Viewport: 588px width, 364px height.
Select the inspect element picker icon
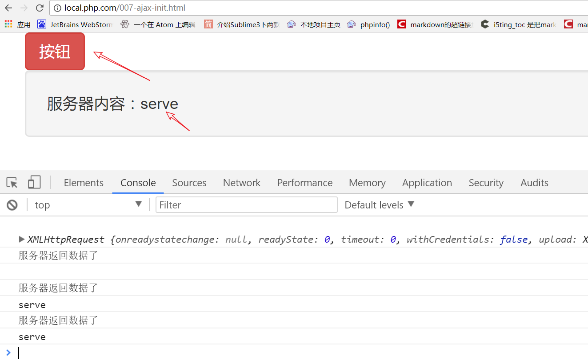click(x=12, y=183)
